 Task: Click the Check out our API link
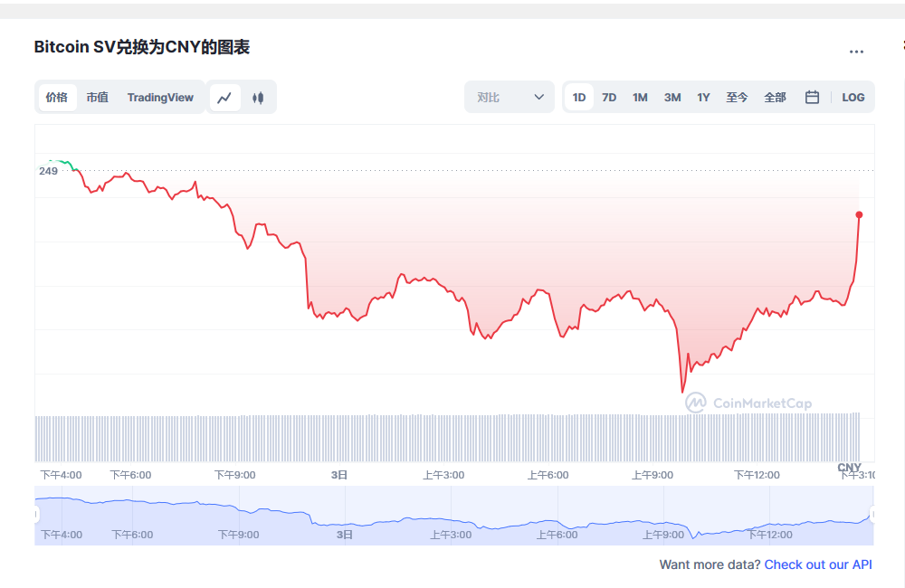tap(818, 564)
